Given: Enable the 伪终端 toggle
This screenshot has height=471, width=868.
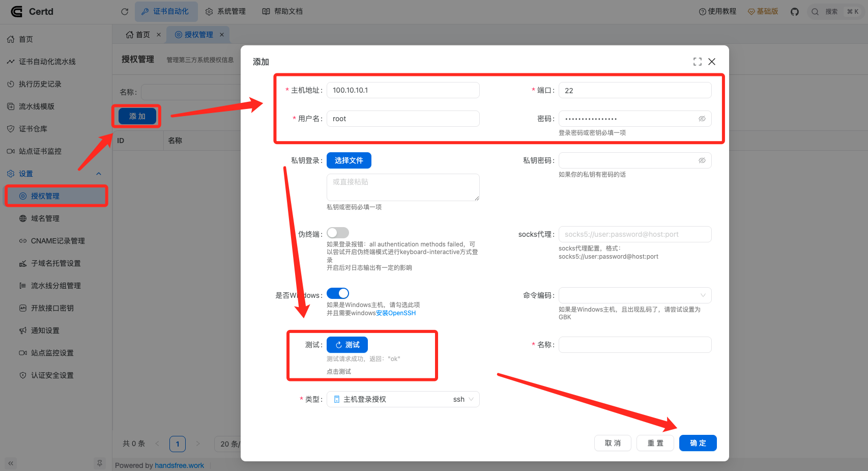Looking at the screenshot, I should [x=337, y=232].
